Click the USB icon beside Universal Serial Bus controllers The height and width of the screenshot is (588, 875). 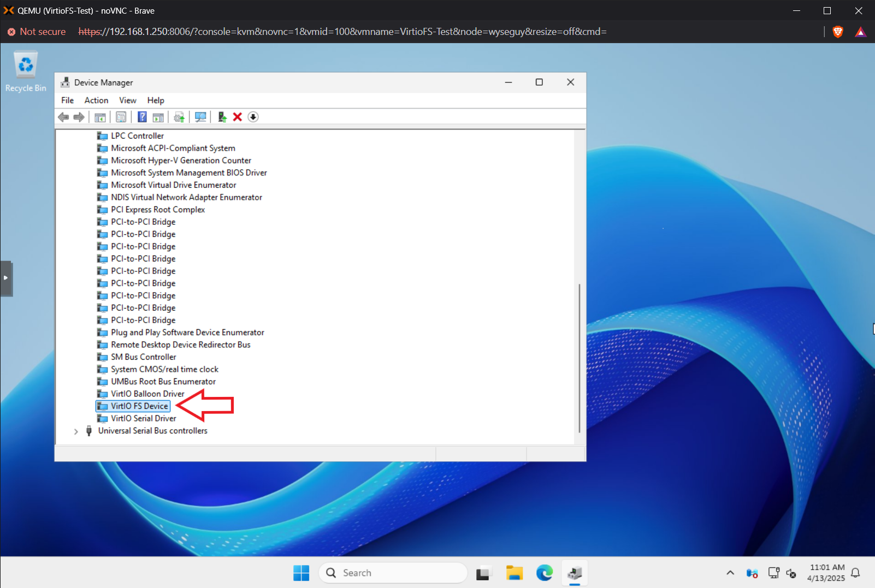click(89, 431)
